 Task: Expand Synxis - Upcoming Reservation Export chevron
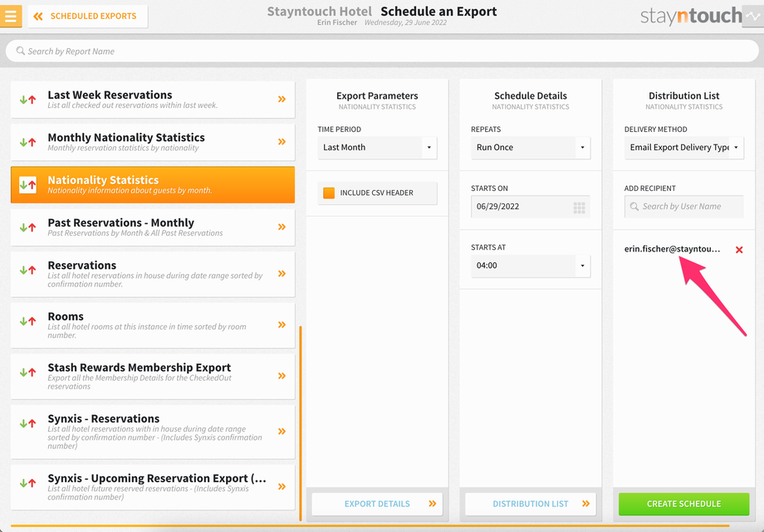tap(282, 486)
